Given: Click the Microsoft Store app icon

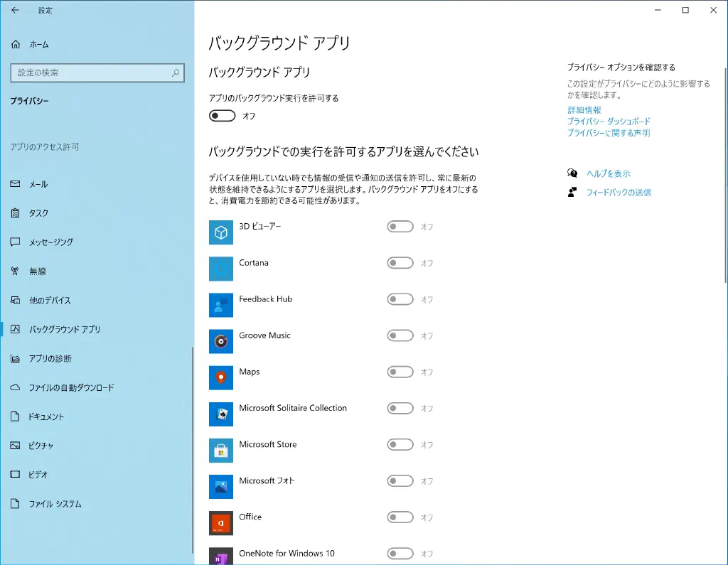Looking at the screenshot, I should (221, 450).
